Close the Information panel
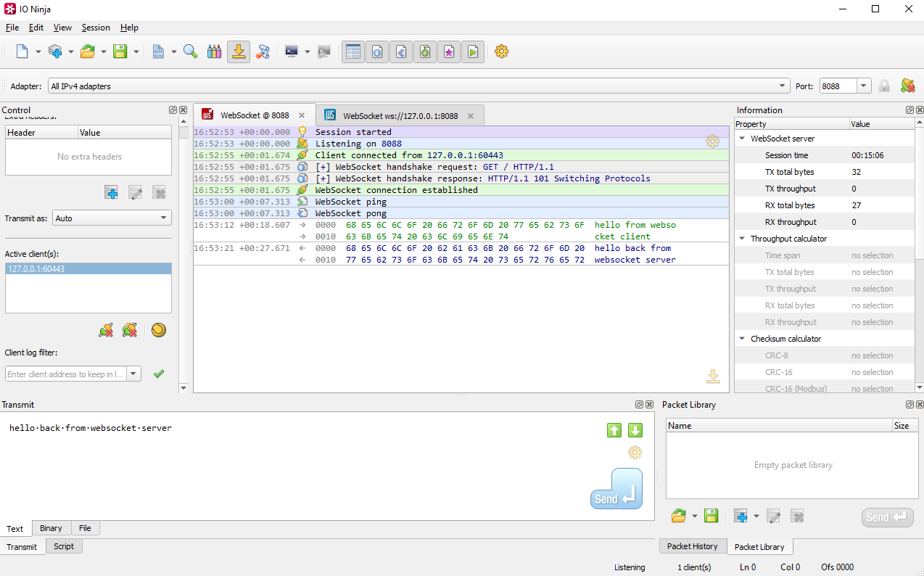 pos(920,110)
